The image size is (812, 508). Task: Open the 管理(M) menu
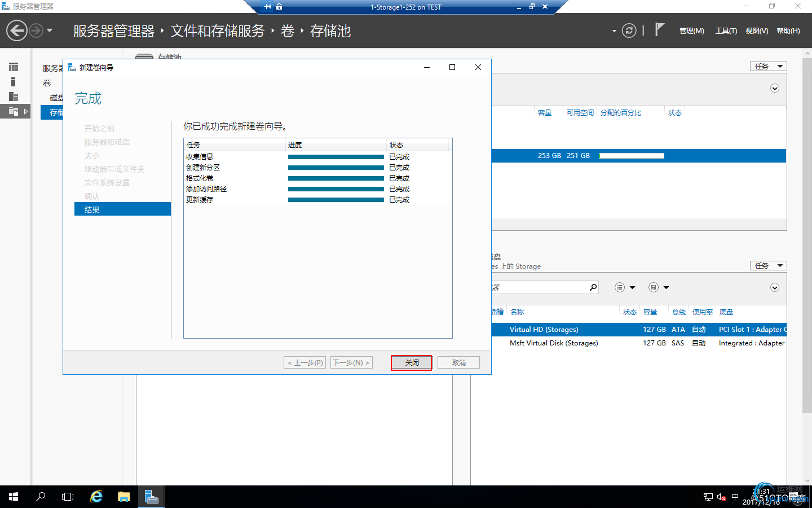click(x=691, y=31)
